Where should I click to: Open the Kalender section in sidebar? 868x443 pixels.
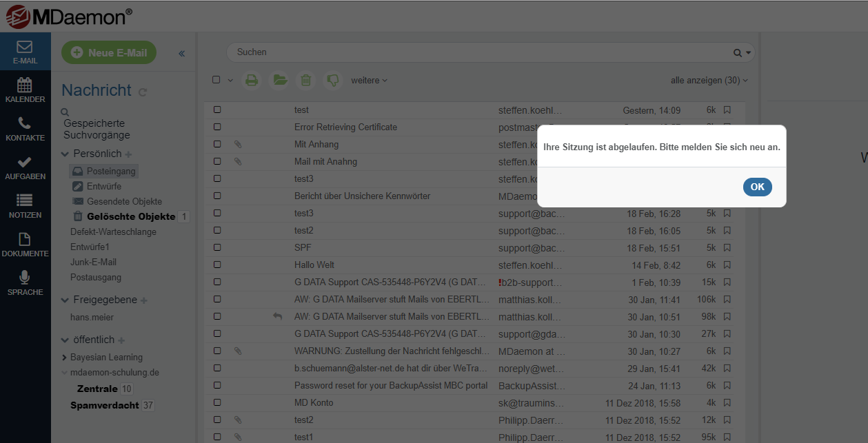pyautogui.click(x=25, y=90)
